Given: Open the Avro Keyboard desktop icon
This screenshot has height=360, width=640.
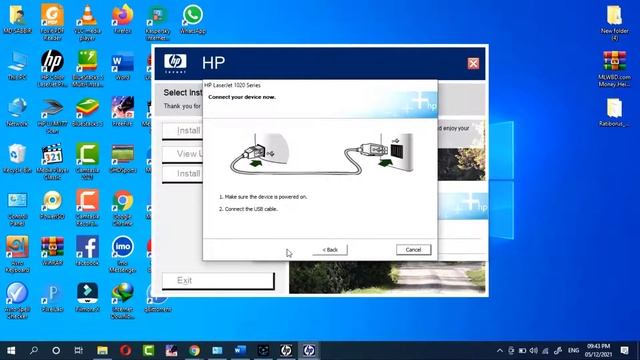Looking at the screenshot, I should click(x=17, y=254).
